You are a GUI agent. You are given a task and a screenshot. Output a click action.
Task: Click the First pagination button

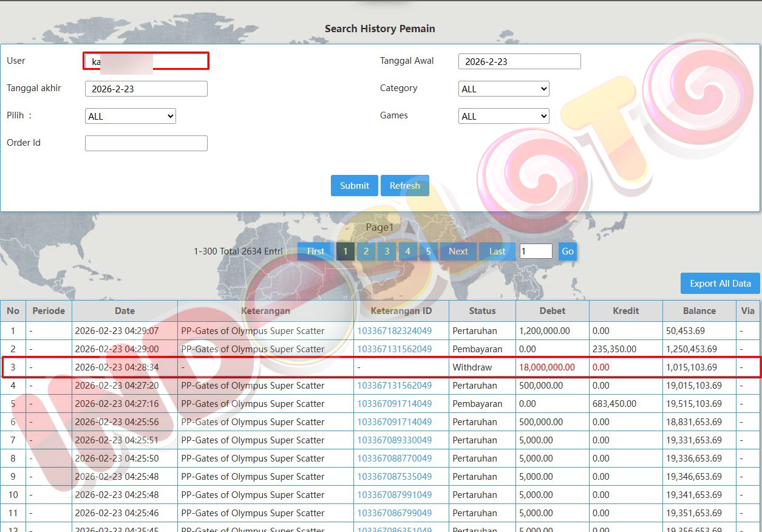[315, 251]
